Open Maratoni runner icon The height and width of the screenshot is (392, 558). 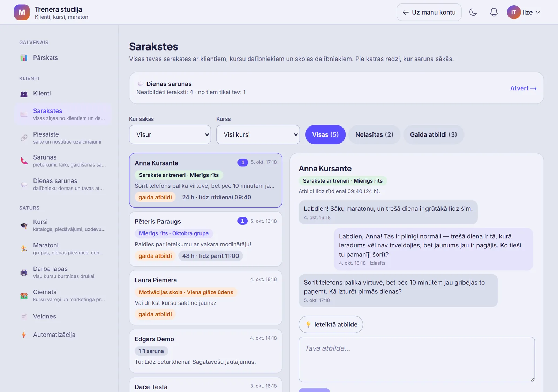pyautogui.click(x=24, y=249)
